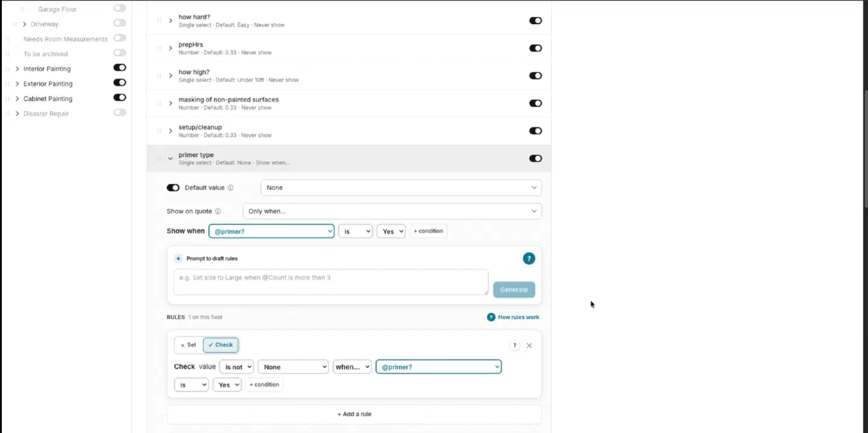Click '+ Add a rule' button
868x433 pixels.
(x=354, y=414)
